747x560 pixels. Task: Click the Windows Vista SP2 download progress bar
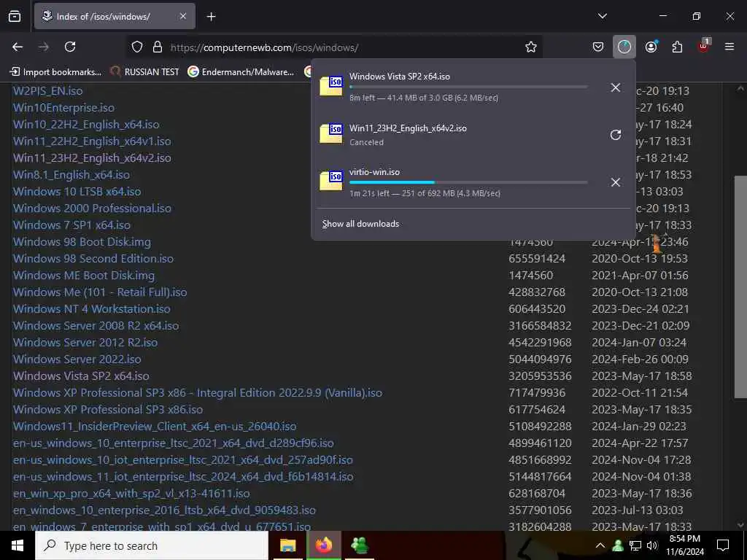pyautogui.click(x=468, y=87)
